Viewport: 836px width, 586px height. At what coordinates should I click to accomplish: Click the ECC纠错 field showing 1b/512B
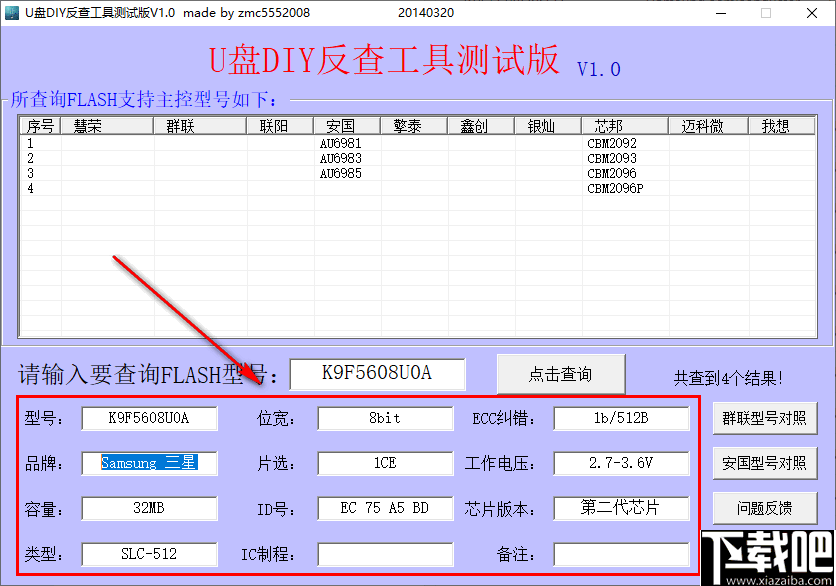click(621, 418)
